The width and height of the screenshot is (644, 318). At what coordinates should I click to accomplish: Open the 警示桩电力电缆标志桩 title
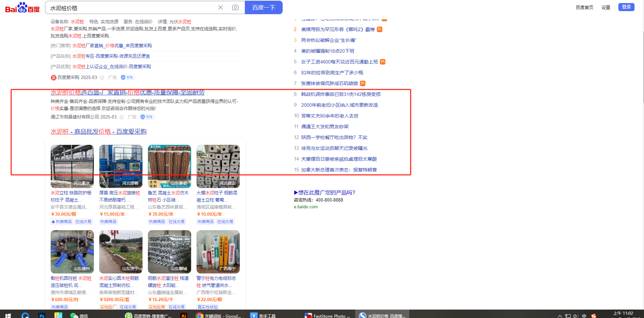click(x=216, y=282)
